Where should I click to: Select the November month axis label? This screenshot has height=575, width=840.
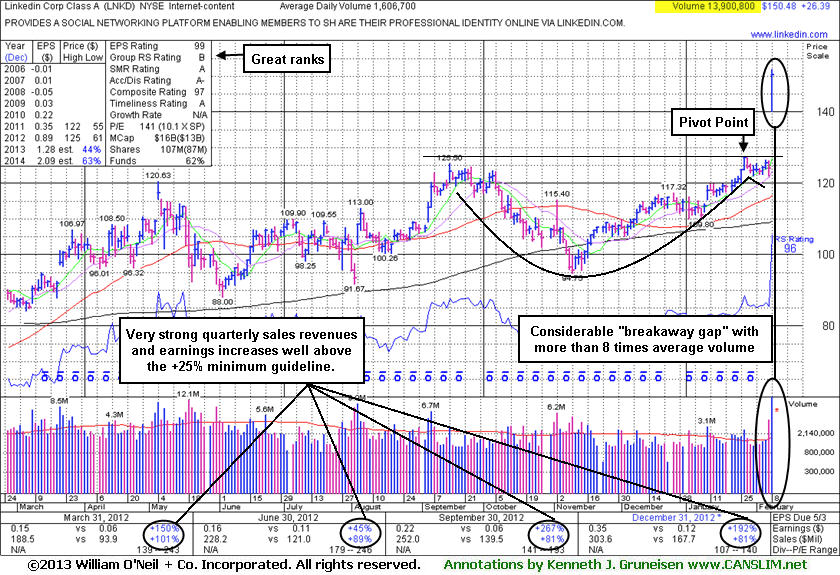coord(576,507)
